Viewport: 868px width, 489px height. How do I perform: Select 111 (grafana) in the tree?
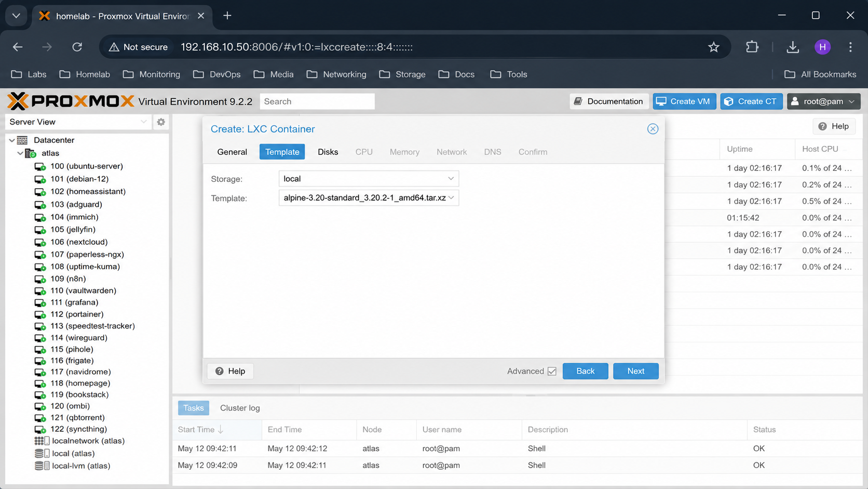[74, 302]
